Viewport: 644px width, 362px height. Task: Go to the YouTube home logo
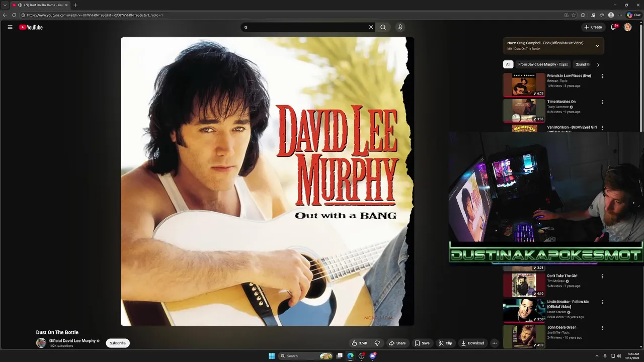pos(31,27)
